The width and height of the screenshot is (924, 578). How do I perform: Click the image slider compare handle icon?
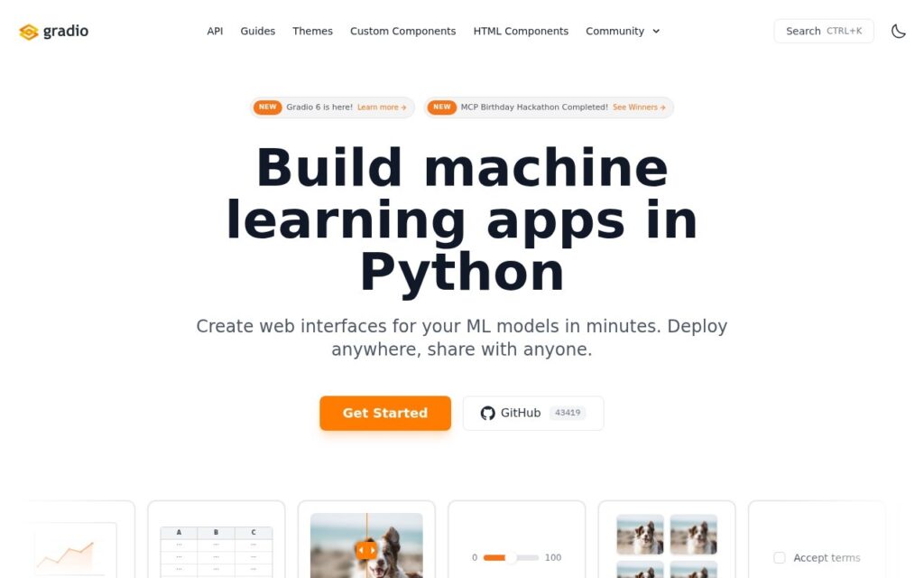click(x=366, y=550)
